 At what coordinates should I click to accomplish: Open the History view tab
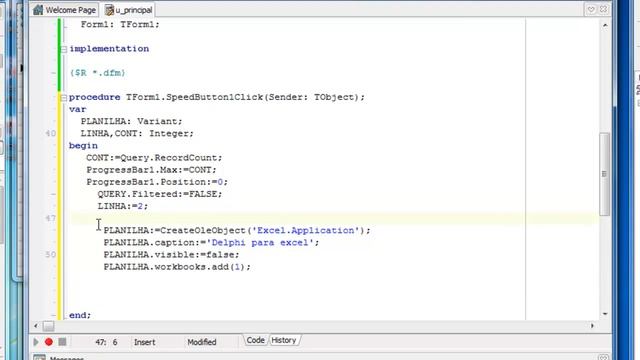click(283, 340)
